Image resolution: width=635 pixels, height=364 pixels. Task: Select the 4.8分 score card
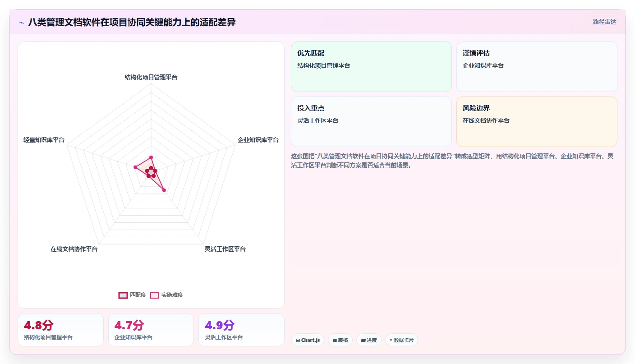[x=60, y=330]
